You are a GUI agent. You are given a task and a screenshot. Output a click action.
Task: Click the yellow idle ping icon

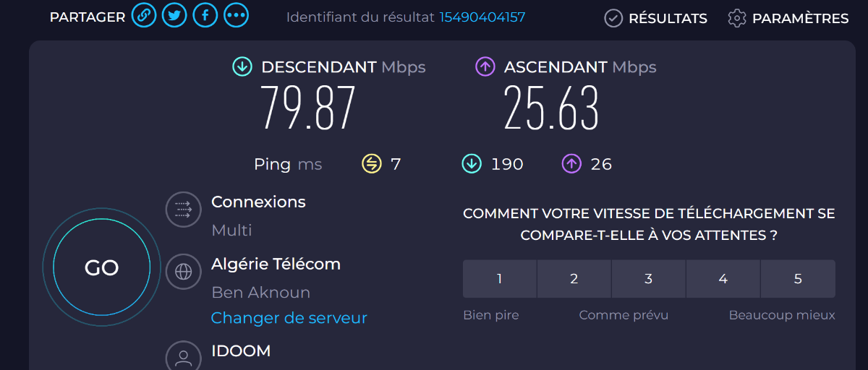coord(371,164)
